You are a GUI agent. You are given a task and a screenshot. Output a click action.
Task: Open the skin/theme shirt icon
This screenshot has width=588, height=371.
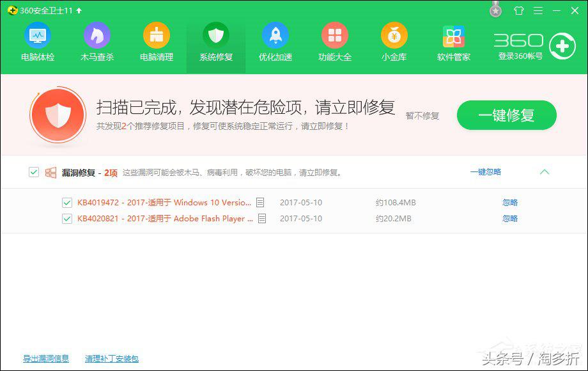click(518, 11)
